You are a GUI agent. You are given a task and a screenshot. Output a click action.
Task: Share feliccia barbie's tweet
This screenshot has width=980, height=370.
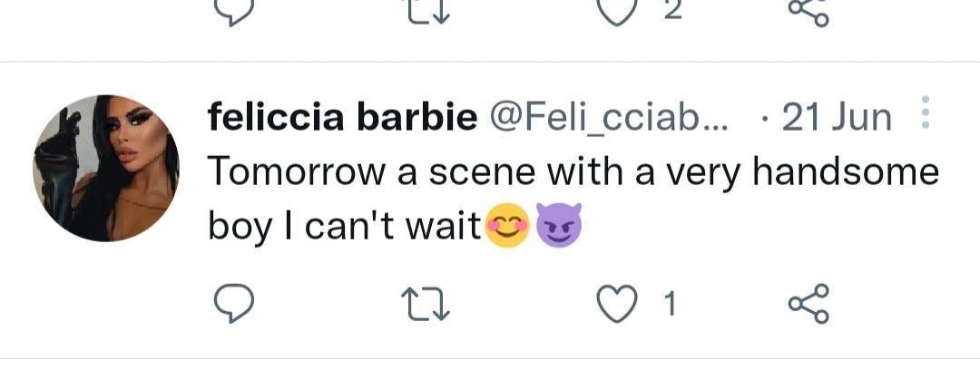point(809,304)
